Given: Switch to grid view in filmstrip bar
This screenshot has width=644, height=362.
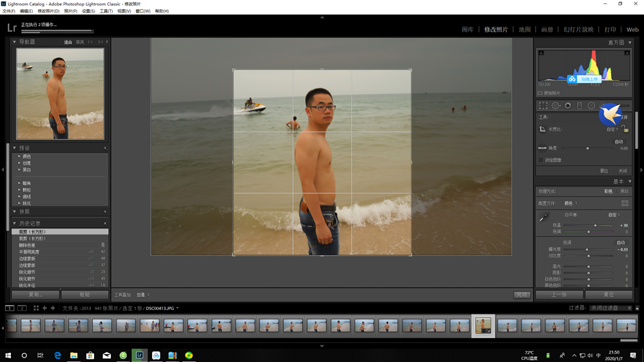Looking at the screenshot, I should [36, 309].
